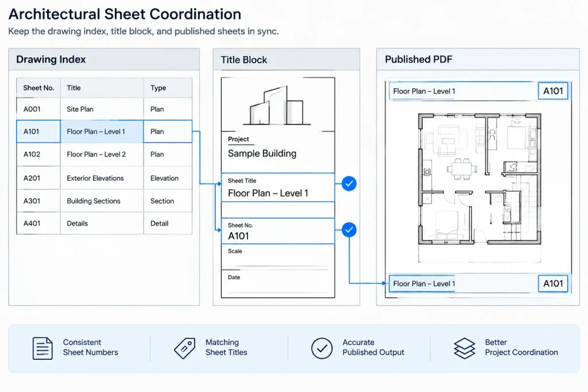Click the Consistent Sheet Numbers document icon
This screenshot has width=588, height=392.
[x=42, y=348]
